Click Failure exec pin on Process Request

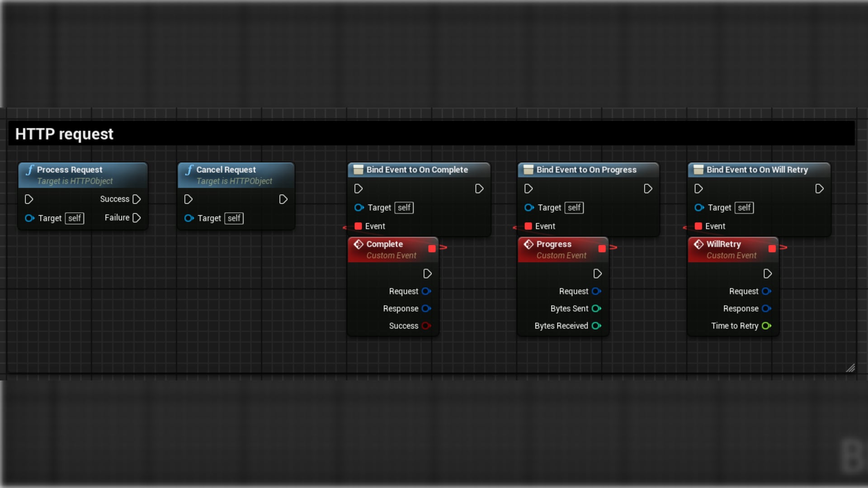[x=137, y=218]
